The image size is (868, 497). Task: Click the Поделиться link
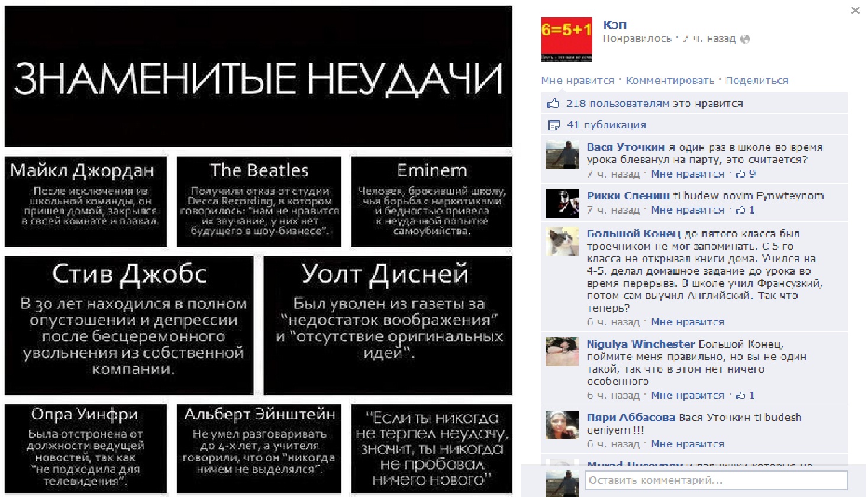pyautogui.click(x=757, y=80)
